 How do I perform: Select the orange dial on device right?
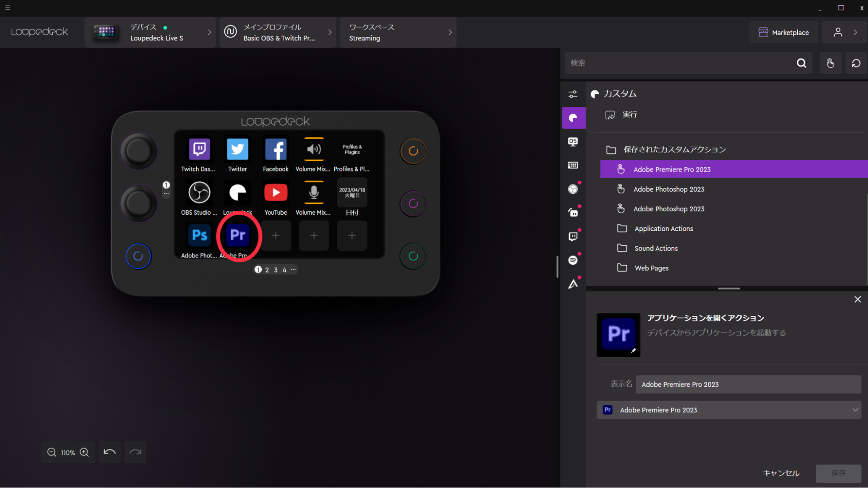413,151
